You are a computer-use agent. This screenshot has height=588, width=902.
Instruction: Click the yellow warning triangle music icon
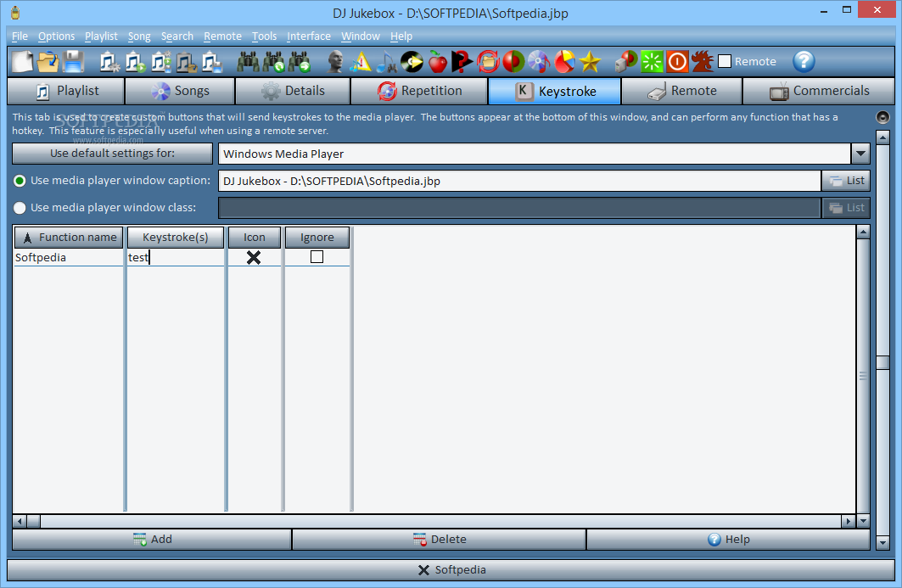coord(361,62)
